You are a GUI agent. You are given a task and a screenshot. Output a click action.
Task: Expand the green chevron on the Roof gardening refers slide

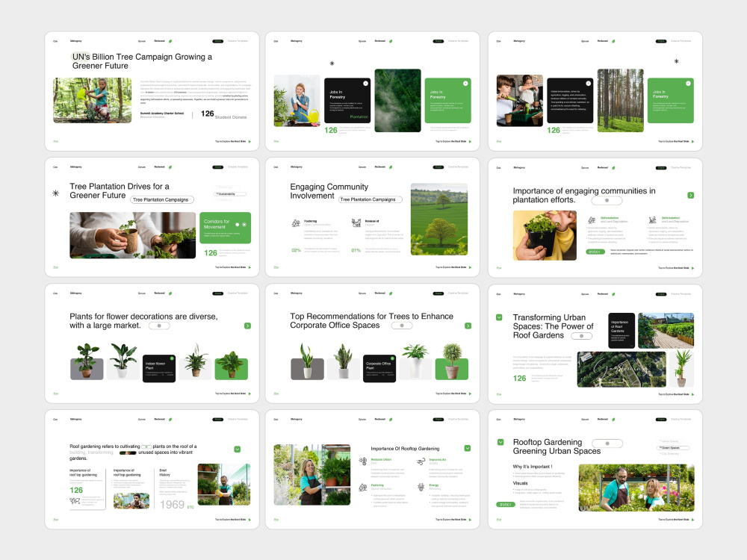(x=238, y=449)
